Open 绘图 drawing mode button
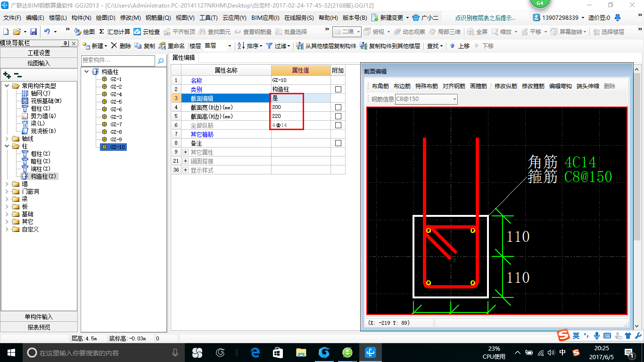 coord(85,32)
